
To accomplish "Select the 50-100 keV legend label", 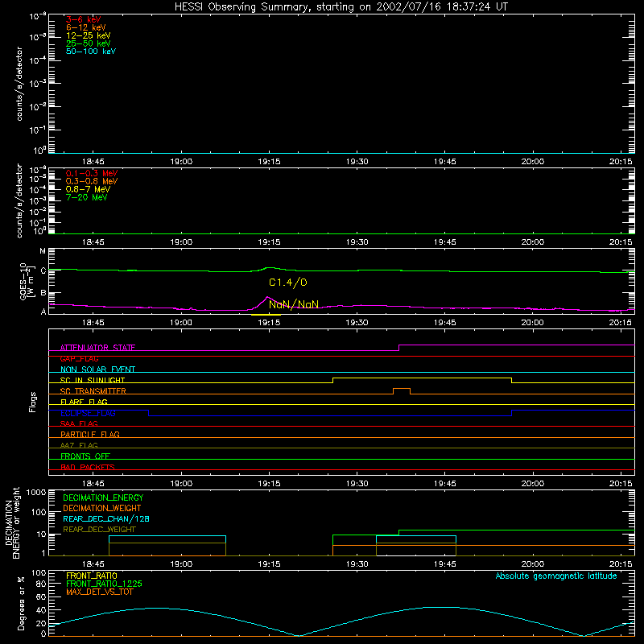I will tap(91, 52).
